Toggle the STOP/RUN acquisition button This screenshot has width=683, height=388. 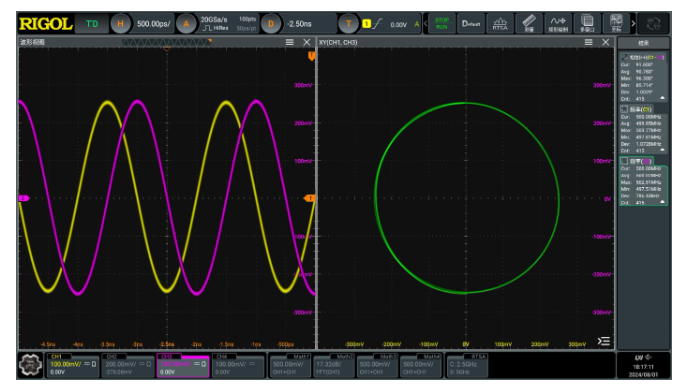pyautogui.click(x=442, y=24)
